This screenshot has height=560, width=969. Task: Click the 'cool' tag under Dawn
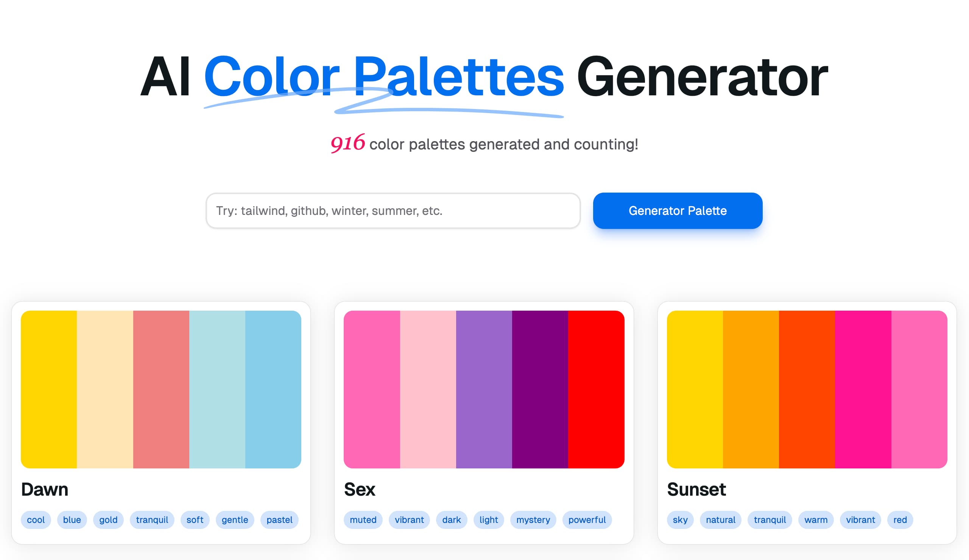coord(36,520)
